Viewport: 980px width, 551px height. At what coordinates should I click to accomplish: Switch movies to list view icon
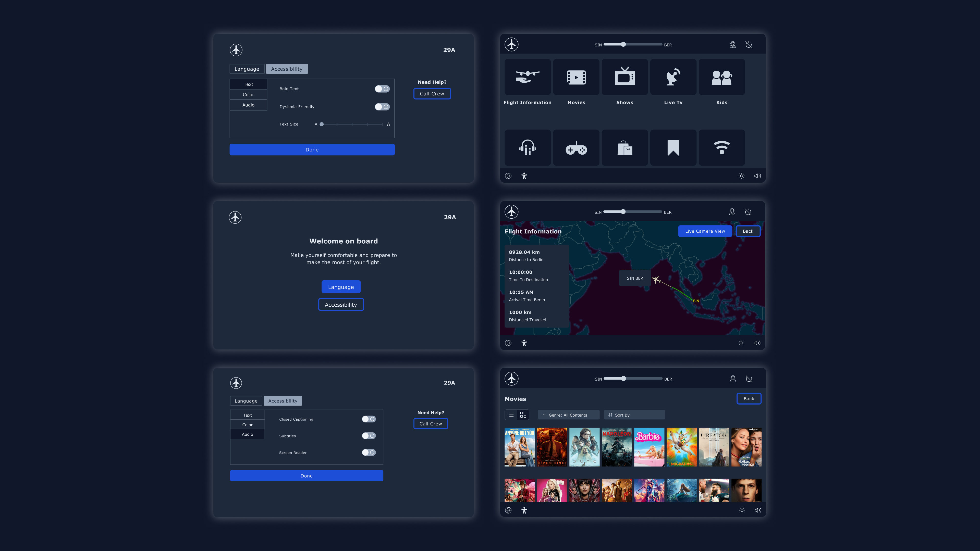tap(511, 415)
